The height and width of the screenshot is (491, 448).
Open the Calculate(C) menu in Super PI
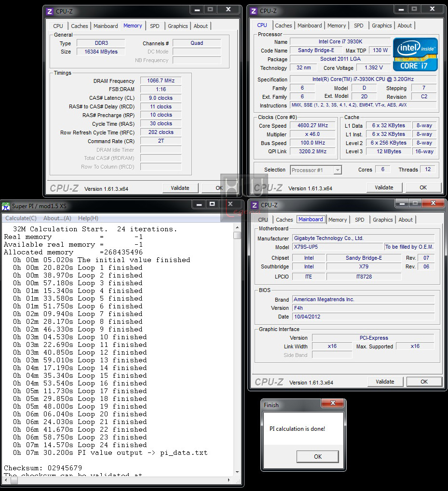21,218
